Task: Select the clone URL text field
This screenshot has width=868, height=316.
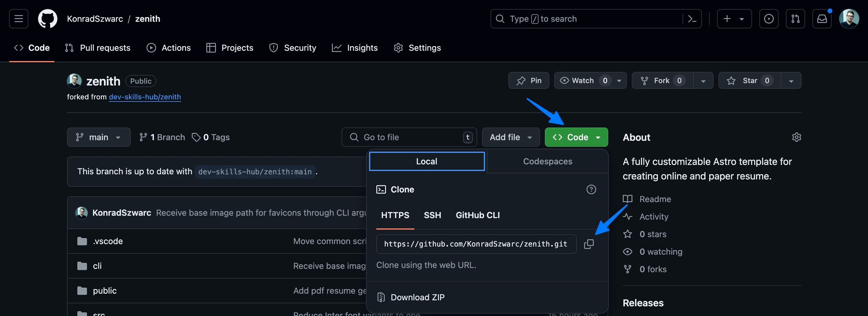Action: pos(476,244)
